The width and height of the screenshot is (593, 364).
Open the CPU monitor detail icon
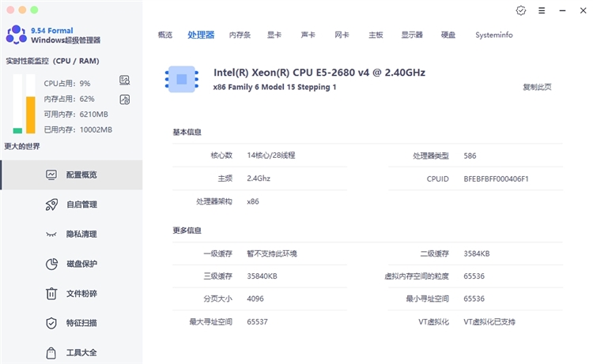pyautogui.click(x=124, y=80)
